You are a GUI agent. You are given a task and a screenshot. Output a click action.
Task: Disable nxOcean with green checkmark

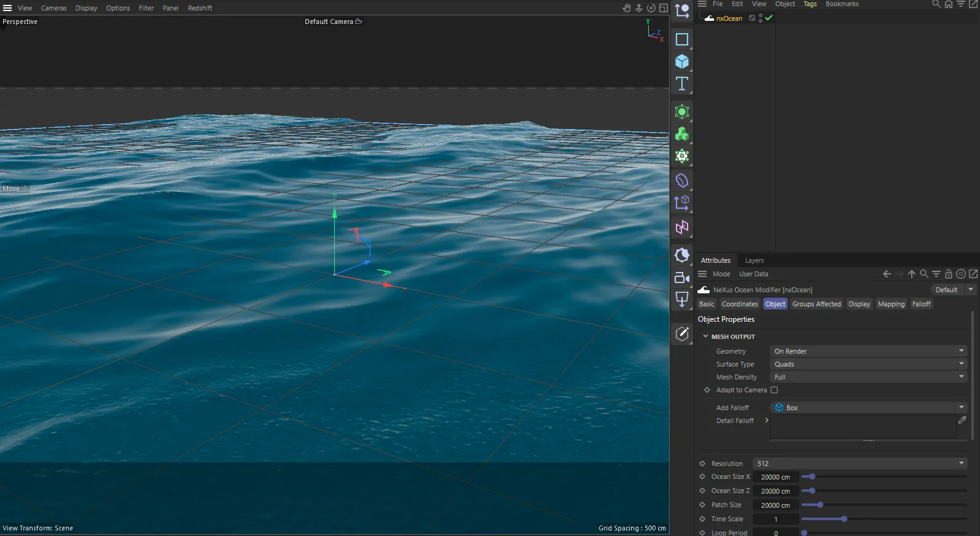coord(769,18)
